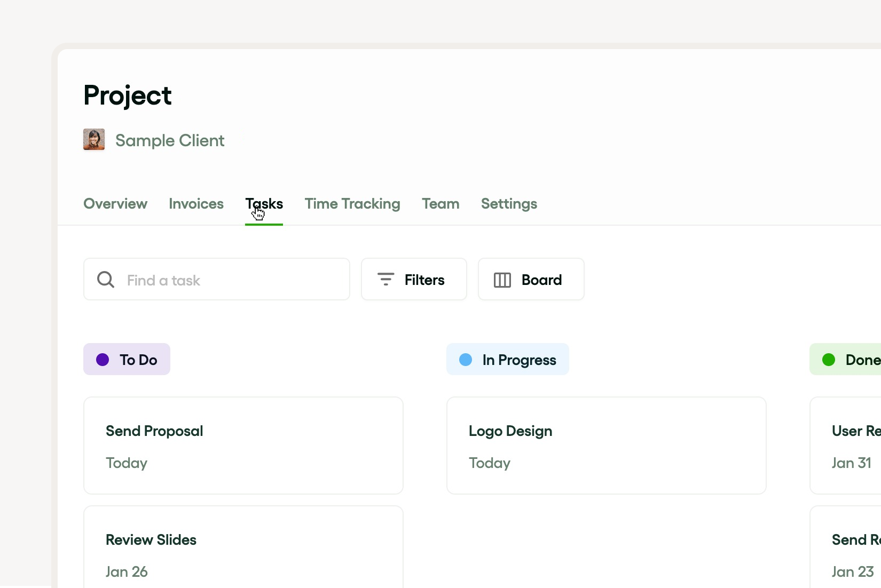The image size is (881, 588).
Task: Click the Jan 23 due date
Action: pyautogui.click(x=853, y=571)
